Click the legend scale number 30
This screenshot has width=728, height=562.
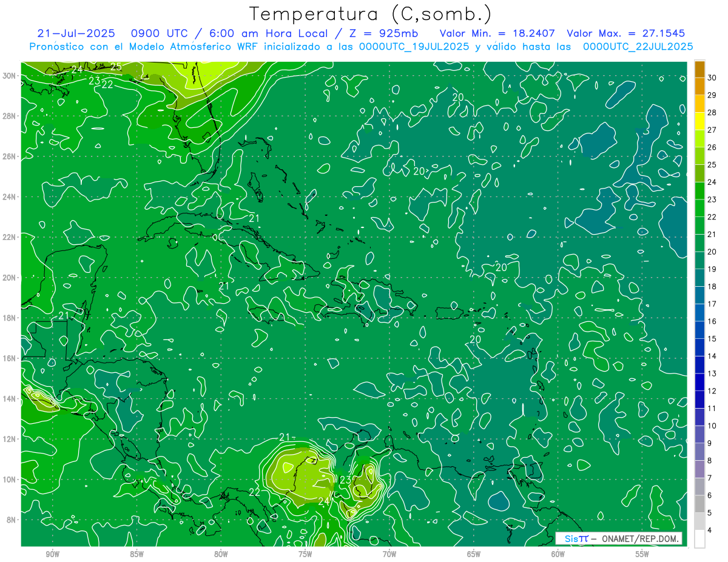pos(712,78)
